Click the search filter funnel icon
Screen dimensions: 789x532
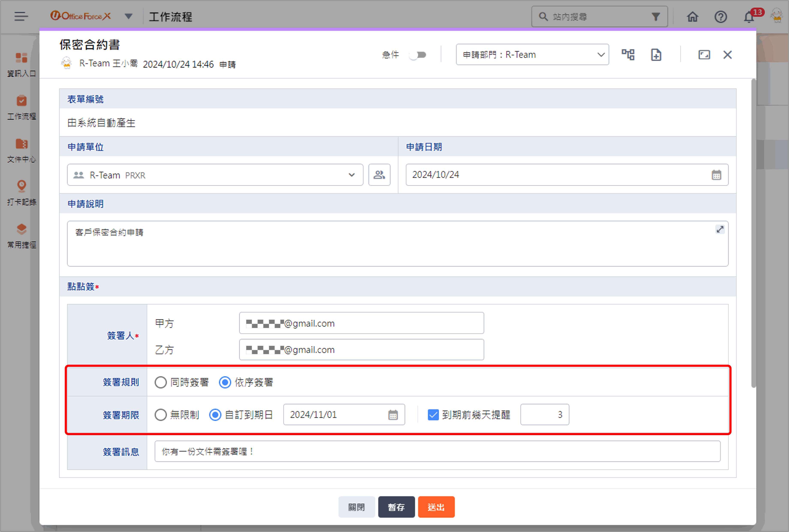[x=656, y=17]
